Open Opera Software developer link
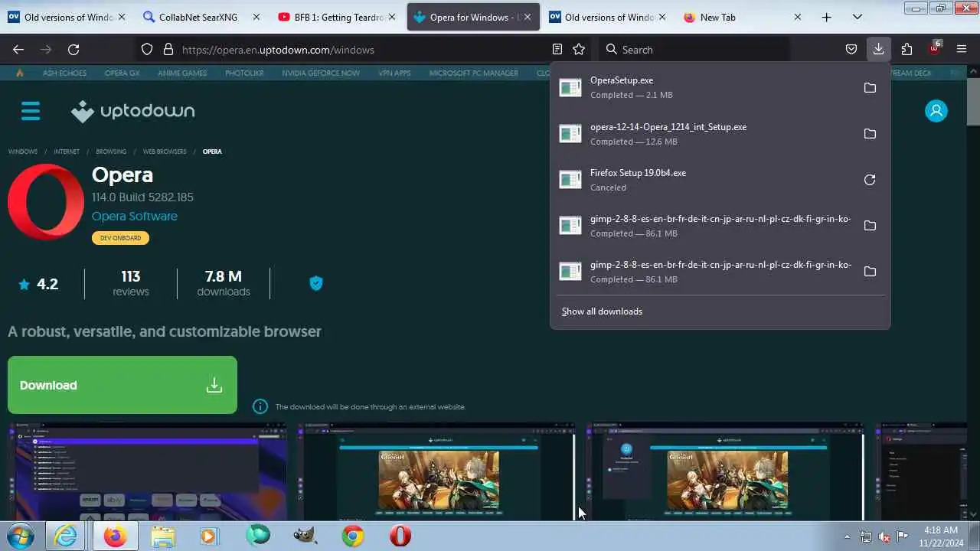The image size is (980, 551). [x=135, y=217]
